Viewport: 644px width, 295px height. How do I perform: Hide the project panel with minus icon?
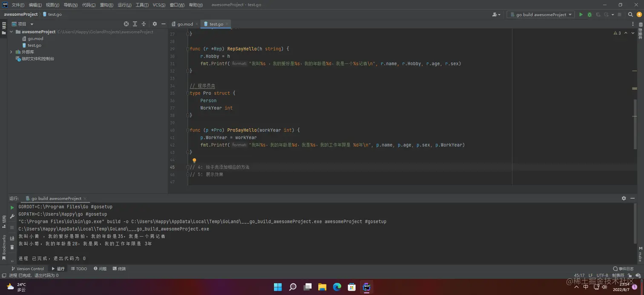coord(164,24)
